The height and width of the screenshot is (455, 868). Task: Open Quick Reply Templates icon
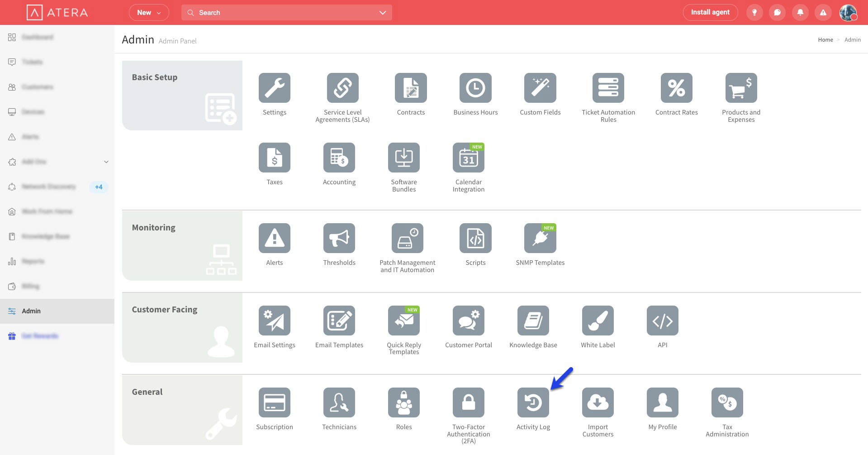click(x=404, y=321)
